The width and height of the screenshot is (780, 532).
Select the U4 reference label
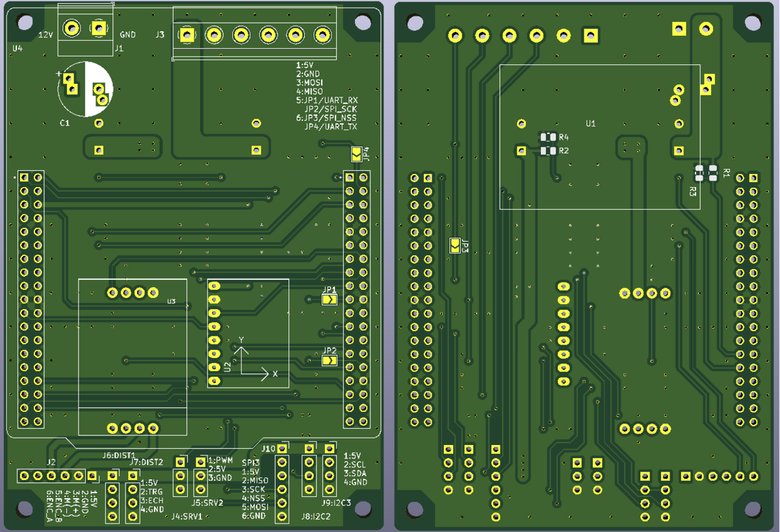click(18, 49)
